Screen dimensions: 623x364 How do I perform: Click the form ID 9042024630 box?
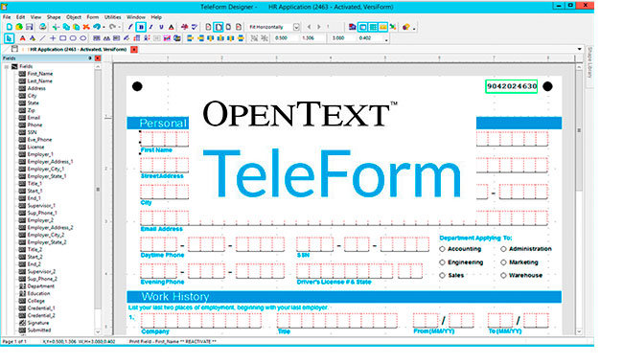tap(512, 86)
